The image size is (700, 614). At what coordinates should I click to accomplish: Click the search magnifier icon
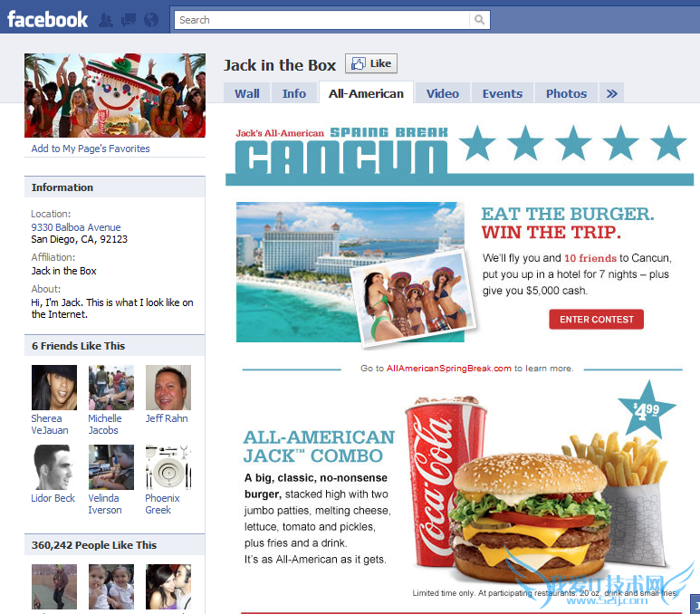coord(479,20)
